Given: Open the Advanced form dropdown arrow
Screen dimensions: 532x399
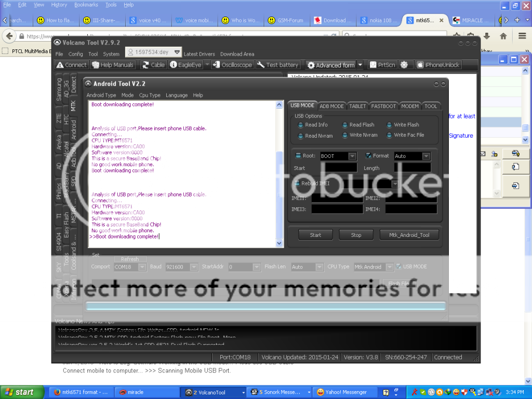Looking at the screenshot, I should (361, 65).
